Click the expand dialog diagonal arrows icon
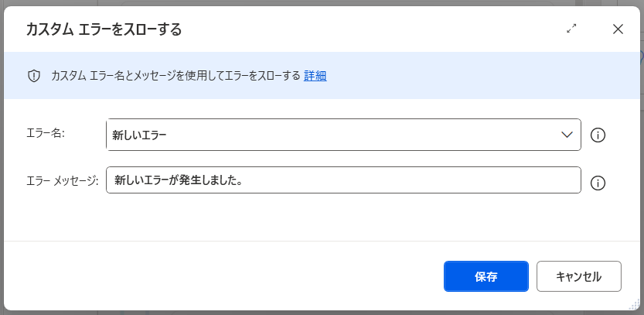This screenshot has width=644, height=315. click(x=571, y=29)
